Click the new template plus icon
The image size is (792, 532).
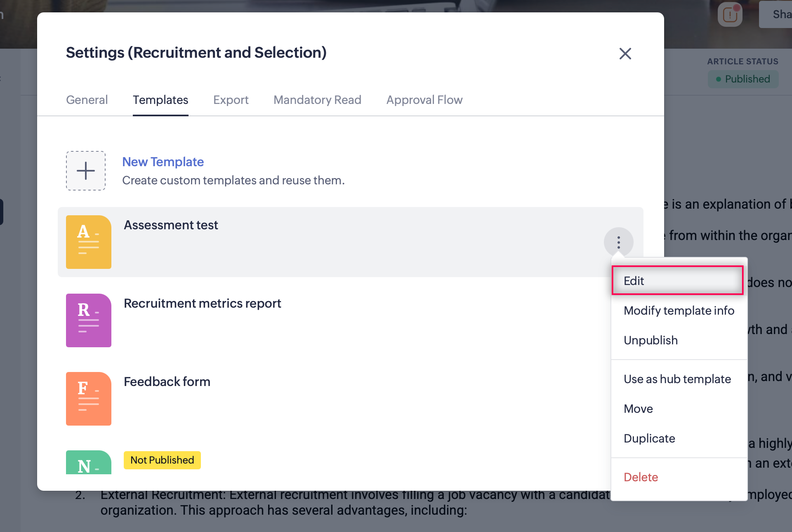coord(86,171)
